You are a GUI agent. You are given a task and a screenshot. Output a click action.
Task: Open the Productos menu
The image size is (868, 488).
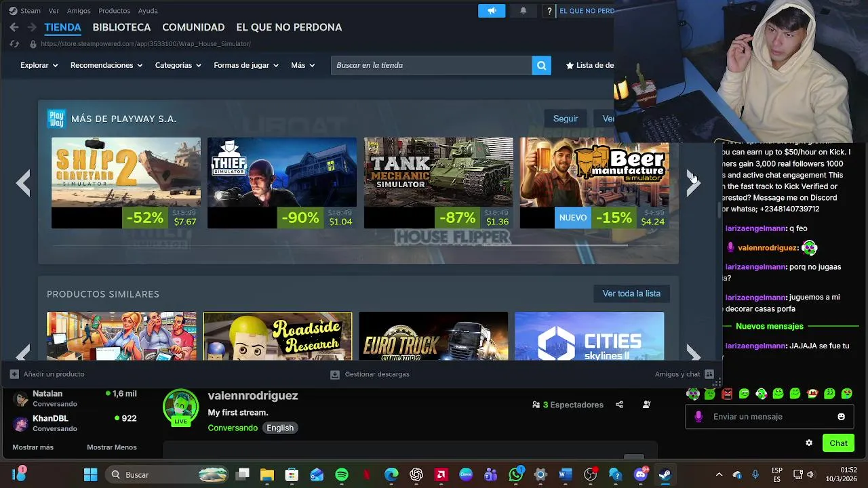click(114, 11)
